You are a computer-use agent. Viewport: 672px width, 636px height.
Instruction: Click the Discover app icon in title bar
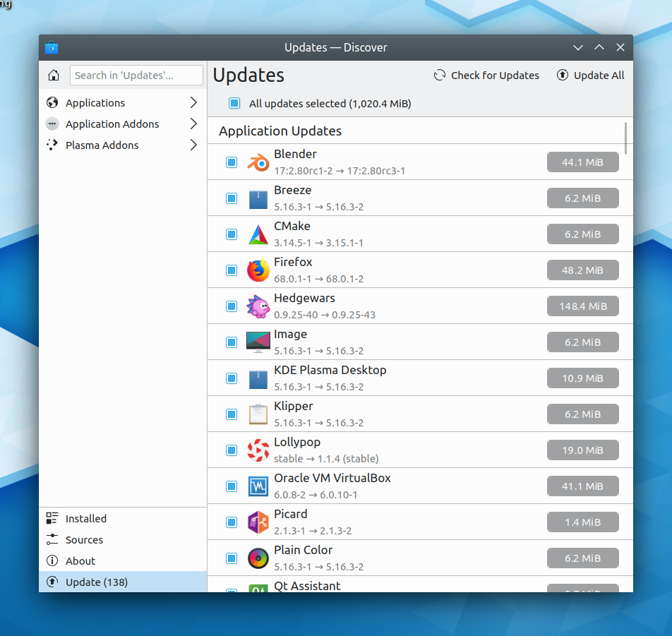(52, 47)
